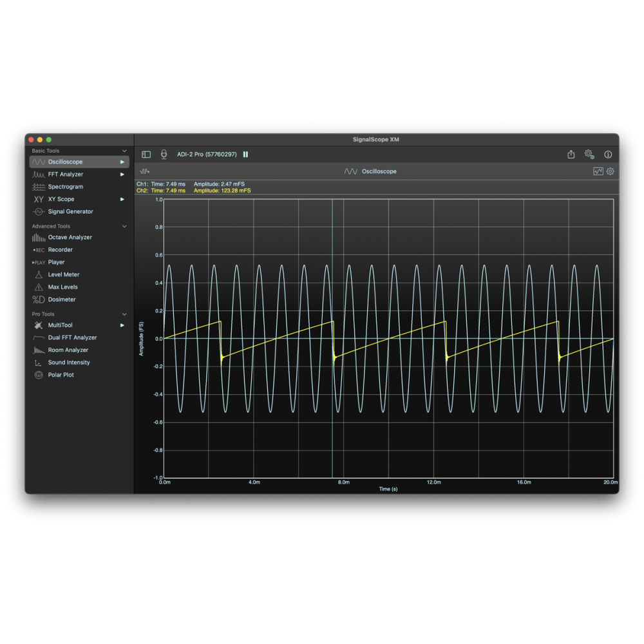The width and height of the screenshot is (644, 644).
Task: Run the FFT Analyzer play arrow
Action: (122, 175)
